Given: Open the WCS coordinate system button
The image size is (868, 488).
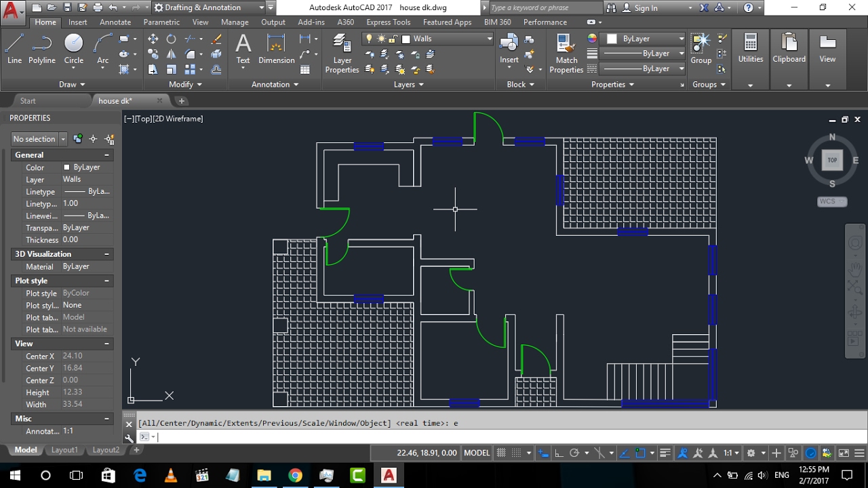Looking at the screenshot, I should pyautogui.click(x=832, y=201).
